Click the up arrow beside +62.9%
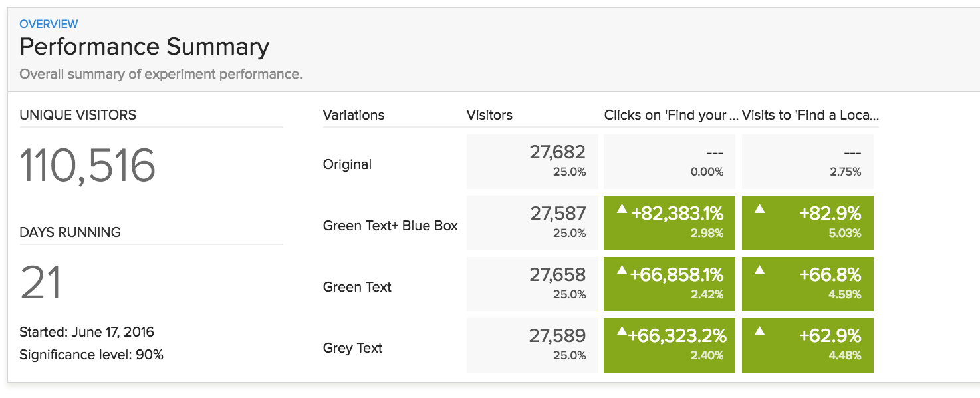Screen dimensions: 980x398 click(x=760, y=331)
